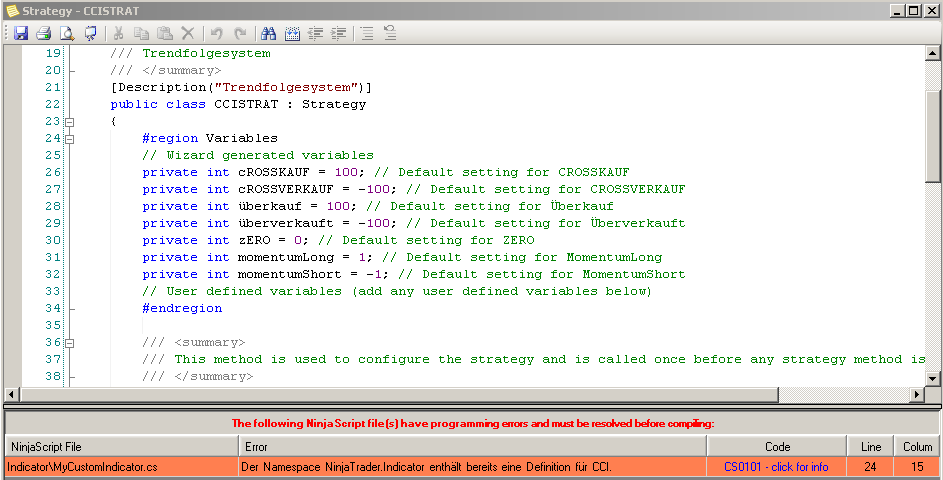Click the page setup icon after Print Preview
The width and height of the screenshot is (943, 480).
[x=90, y=33]
